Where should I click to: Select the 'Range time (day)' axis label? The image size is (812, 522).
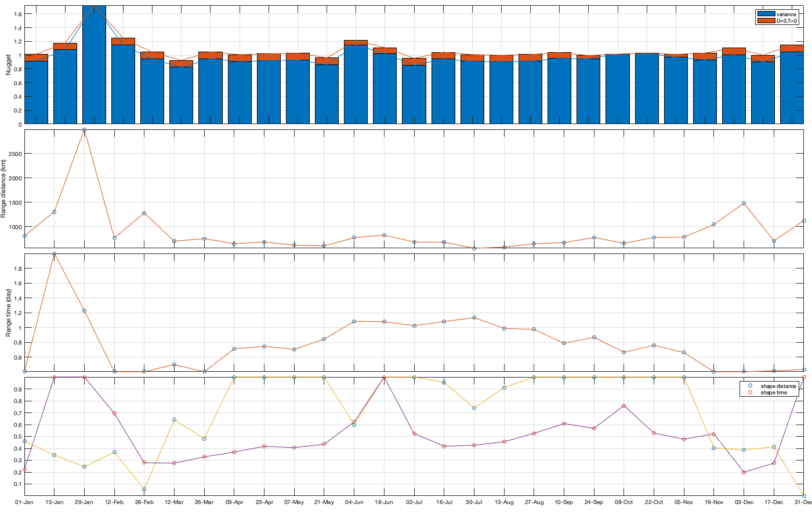click(x=8, y=313)
